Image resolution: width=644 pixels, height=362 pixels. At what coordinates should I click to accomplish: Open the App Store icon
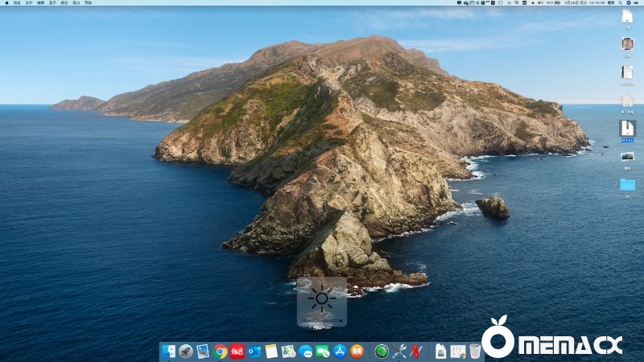(x=340, y=352)
